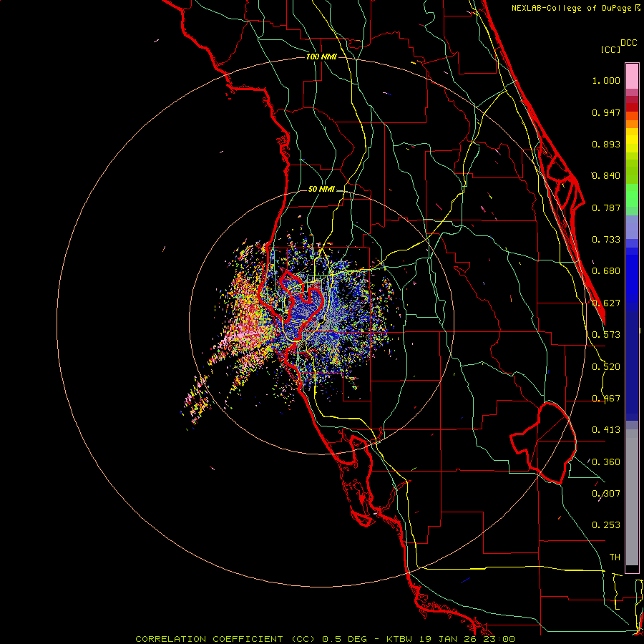Select the 0.947 scale value
Screen dimensions: 644x644
(606, 112)
